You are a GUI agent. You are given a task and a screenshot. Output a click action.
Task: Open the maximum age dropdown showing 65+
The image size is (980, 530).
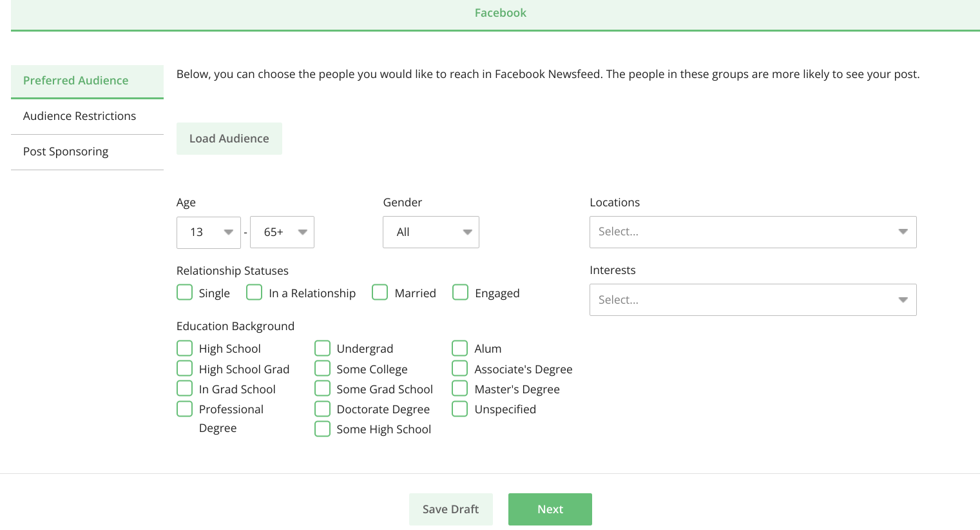282,232
